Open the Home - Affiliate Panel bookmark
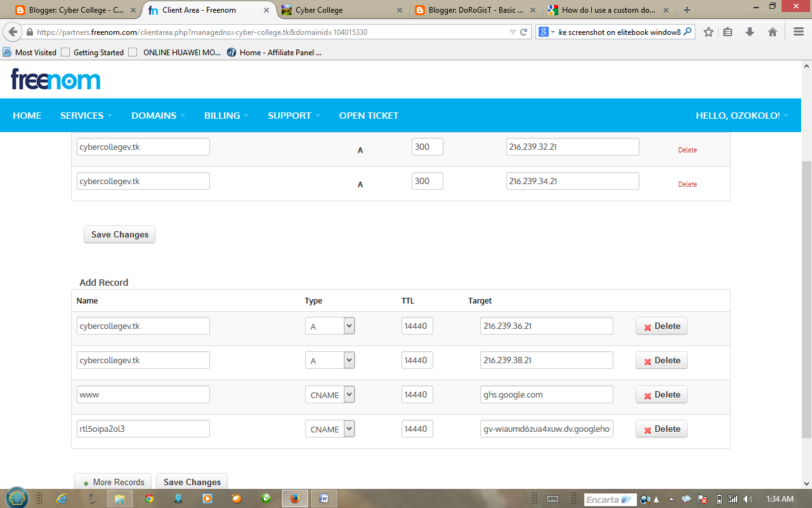 [x=275, y=53]
